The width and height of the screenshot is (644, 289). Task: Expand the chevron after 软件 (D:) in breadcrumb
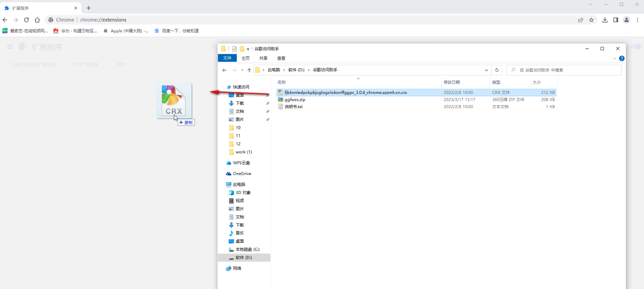point(309,70)
